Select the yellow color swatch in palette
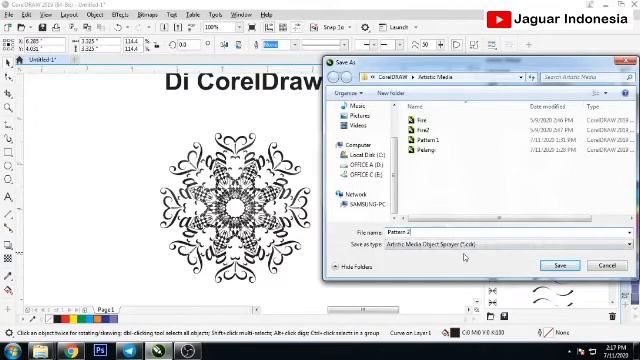 pos(73,319)
